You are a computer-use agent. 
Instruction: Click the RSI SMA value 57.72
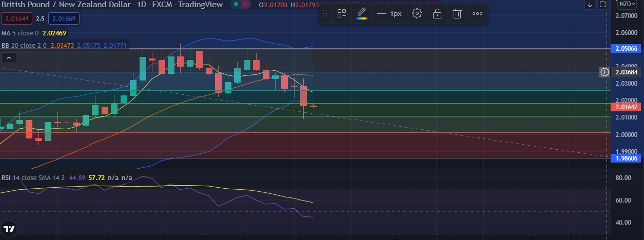[x=96, y=178]
